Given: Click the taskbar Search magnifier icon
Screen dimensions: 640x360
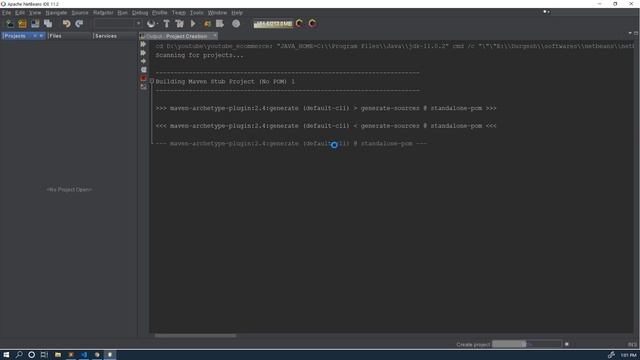Looking at the screenshot, I should (x=19, y=355).
